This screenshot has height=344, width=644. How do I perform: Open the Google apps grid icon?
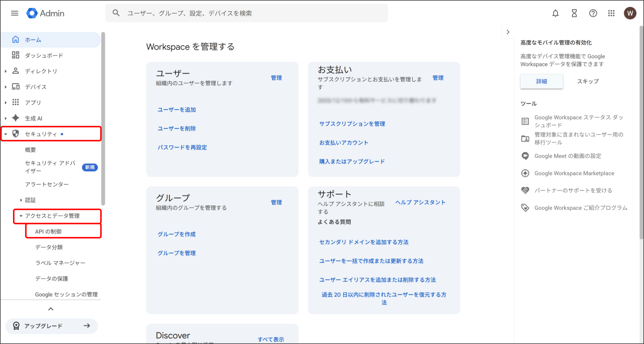(611, 13)
